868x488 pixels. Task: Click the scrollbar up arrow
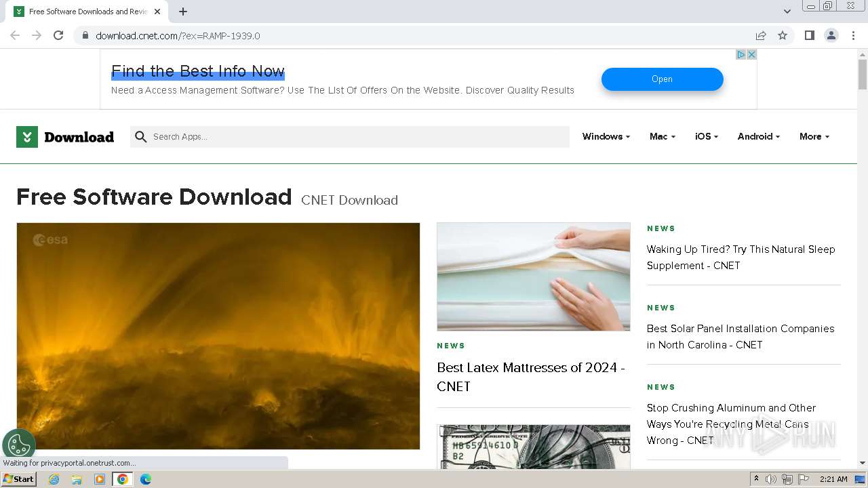863,54
